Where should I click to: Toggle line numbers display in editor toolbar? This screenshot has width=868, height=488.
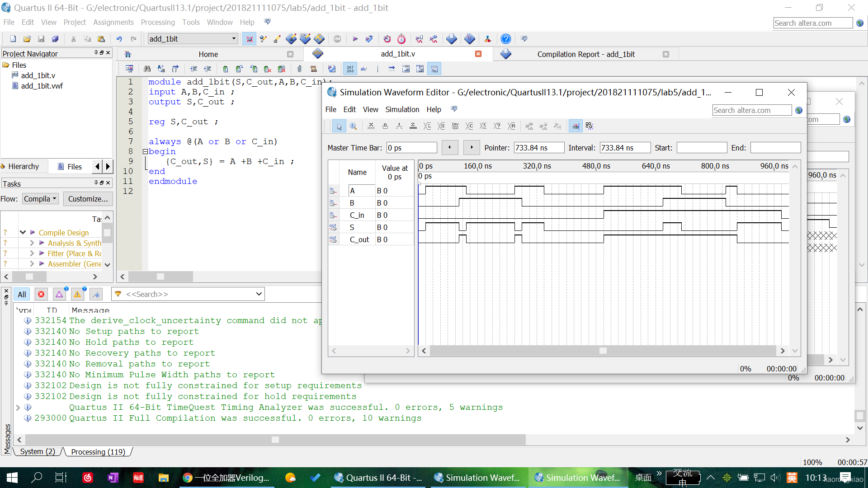pyautogui.click(x=350, y=69)
